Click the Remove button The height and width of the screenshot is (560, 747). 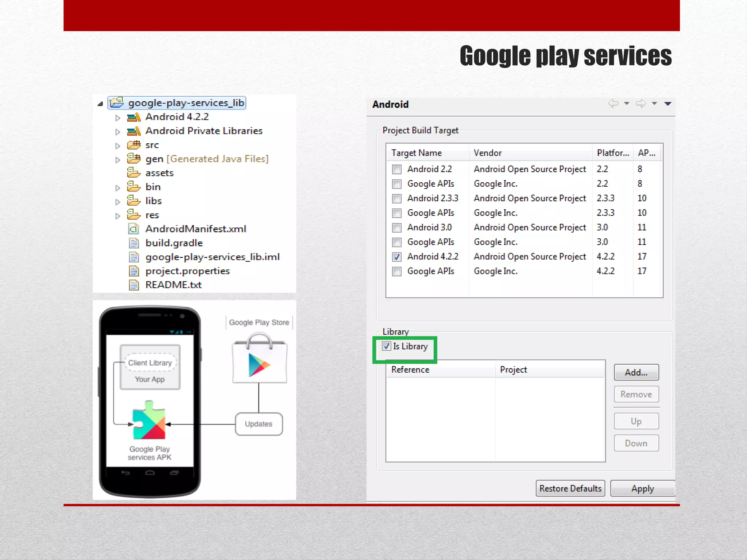pyautogui.click(x=636, y=394)
